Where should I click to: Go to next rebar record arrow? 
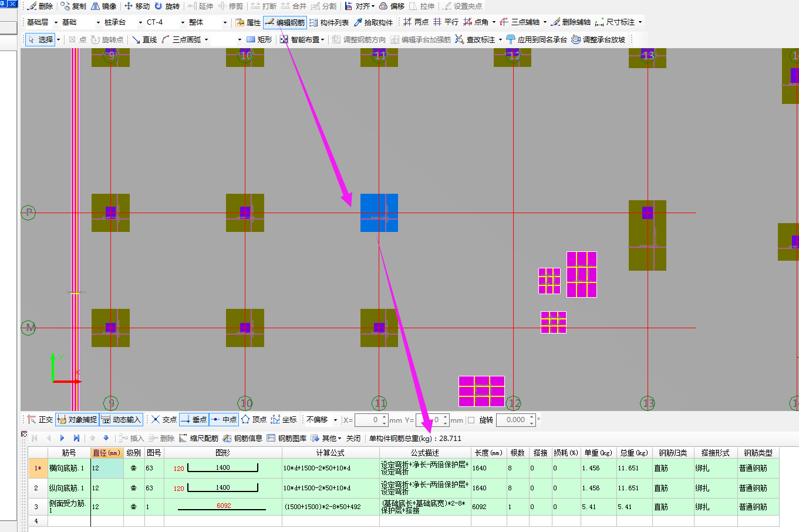[x=62, y=438]
